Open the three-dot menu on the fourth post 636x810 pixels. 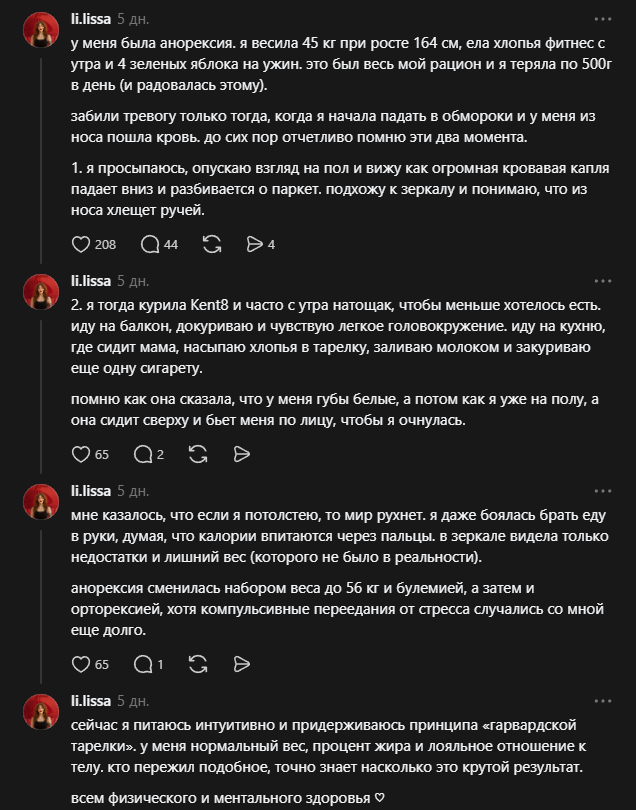point(603,701)
